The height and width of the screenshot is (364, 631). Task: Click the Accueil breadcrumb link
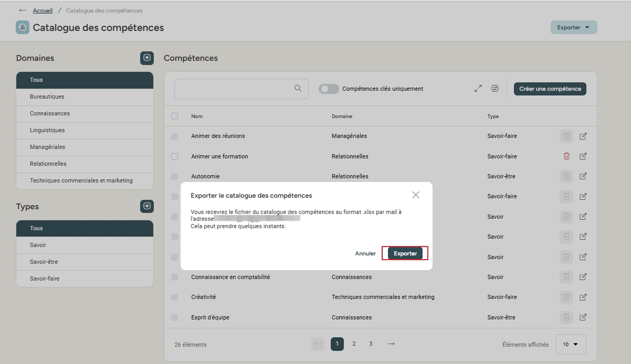pyautogui.click(x=43, y=10)
